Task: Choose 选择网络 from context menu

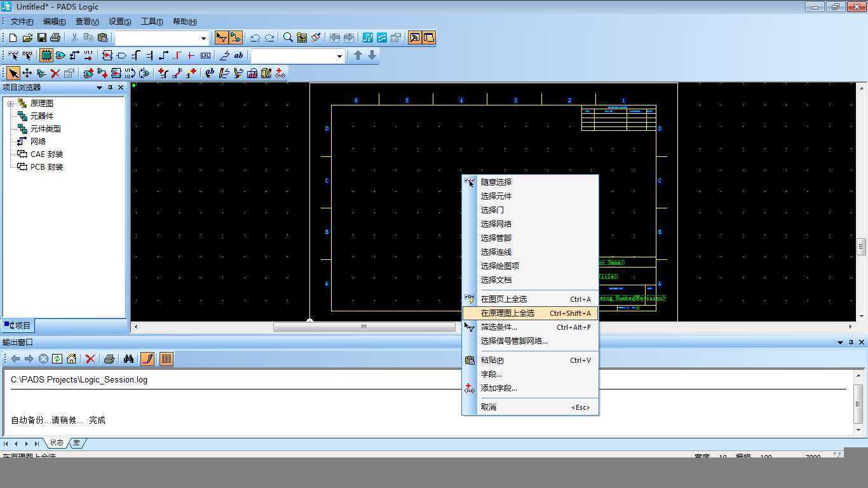Action: (x=530, y=224)
